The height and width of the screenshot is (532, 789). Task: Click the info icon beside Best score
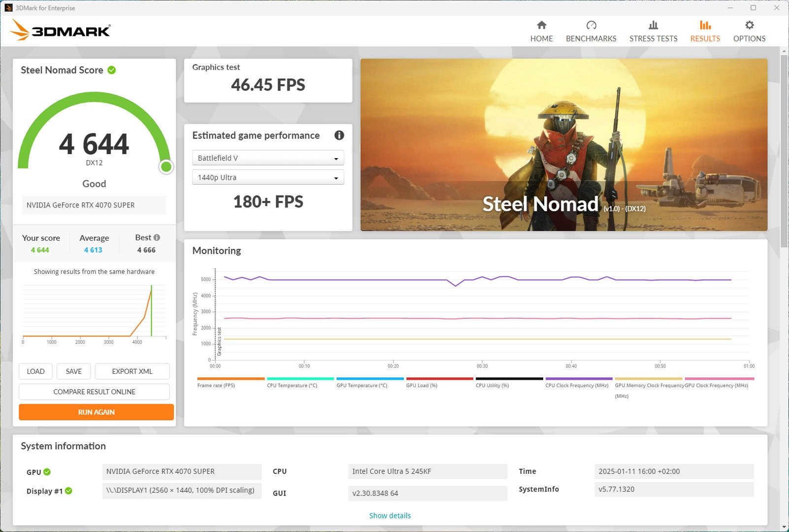(157, 237)
